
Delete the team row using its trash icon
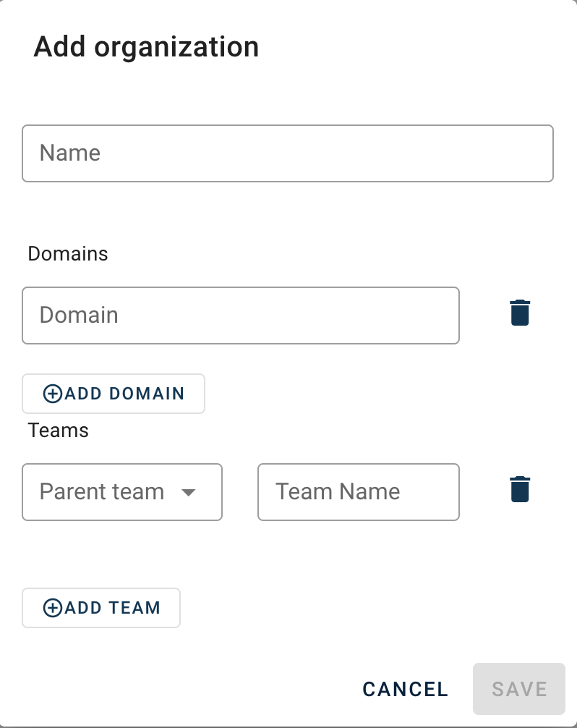519,489
